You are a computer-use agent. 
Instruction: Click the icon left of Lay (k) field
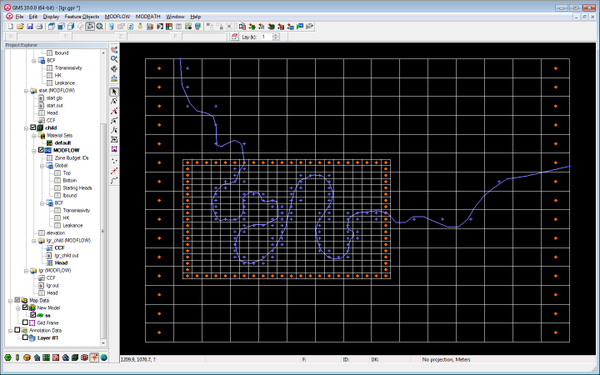(235, 37)
